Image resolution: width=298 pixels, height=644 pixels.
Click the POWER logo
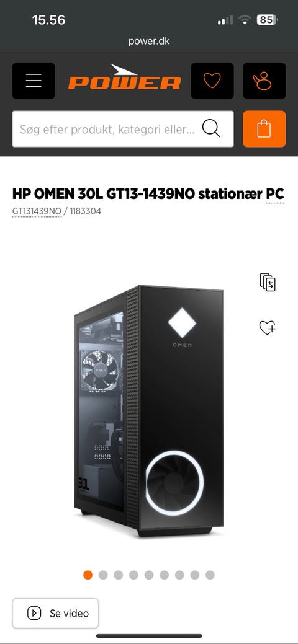(124, 77)
